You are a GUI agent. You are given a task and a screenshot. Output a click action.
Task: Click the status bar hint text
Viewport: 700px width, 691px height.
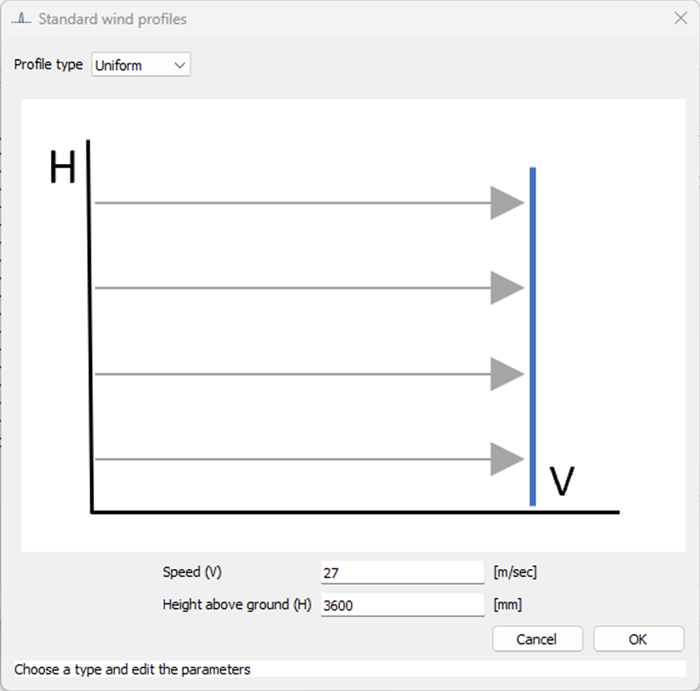tap(132, 669)
